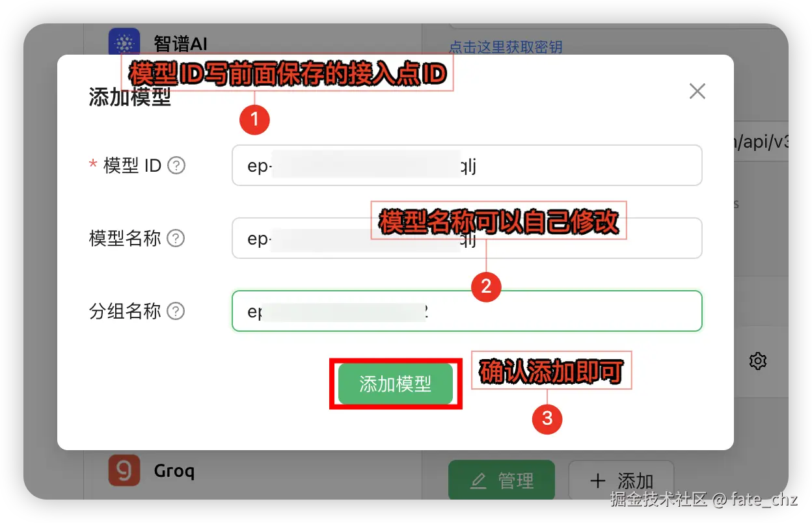The image size is (812, 523).
Task: Click the help icon beside 模型名称
Action: click(175, 239)
